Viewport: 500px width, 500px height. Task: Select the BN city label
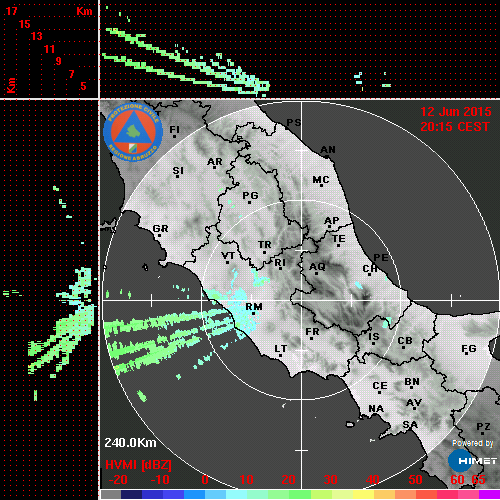tap(412, 382)
